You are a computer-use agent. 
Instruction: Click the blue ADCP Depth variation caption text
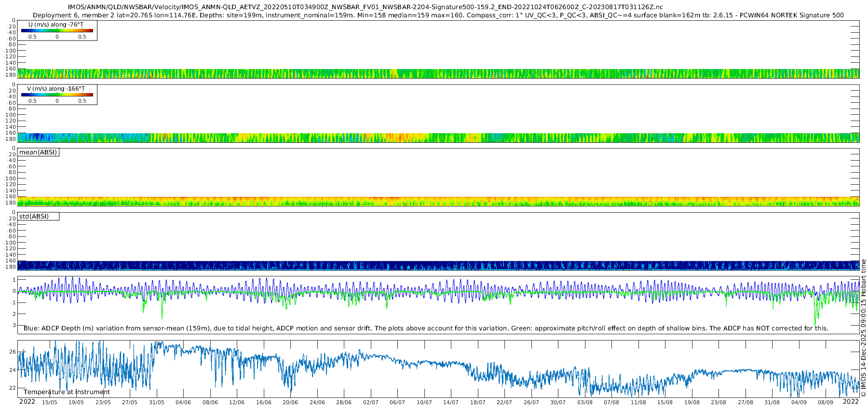pos(426,328)
